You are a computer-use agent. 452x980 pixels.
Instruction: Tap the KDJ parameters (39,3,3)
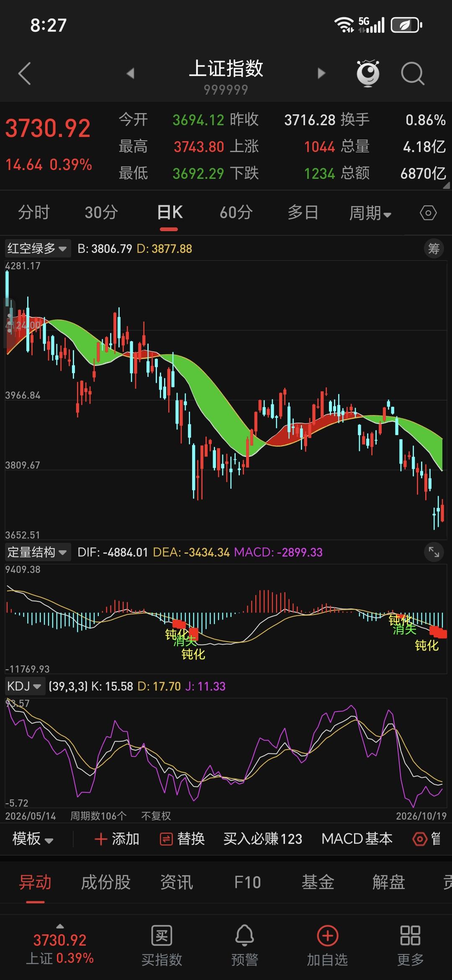point(68,686)
